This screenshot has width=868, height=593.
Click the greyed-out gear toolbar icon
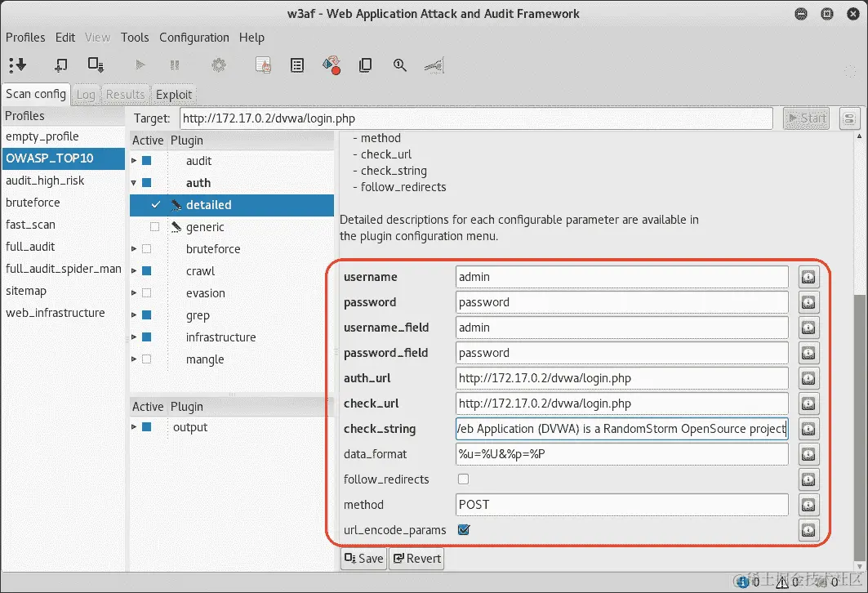[219, 65]
